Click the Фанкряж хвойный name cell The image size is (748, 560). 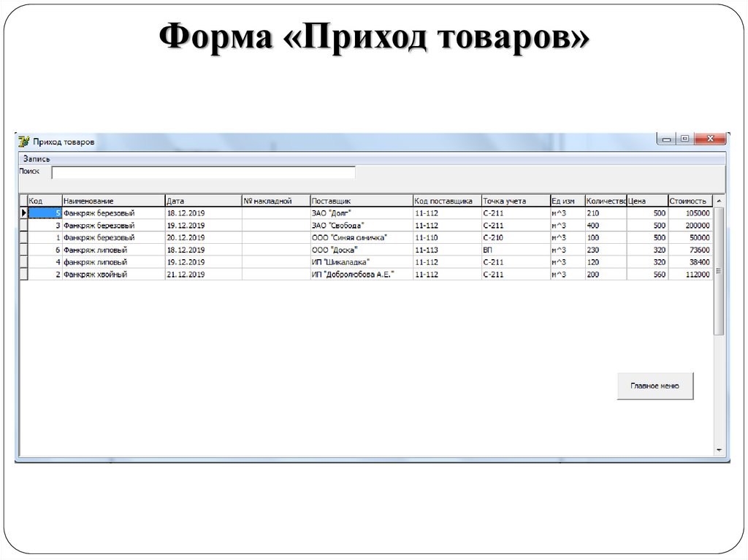(113, 275)
